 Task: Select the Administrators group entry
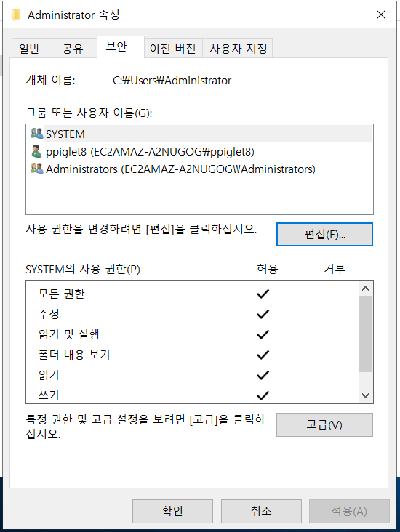click(200, 169)
